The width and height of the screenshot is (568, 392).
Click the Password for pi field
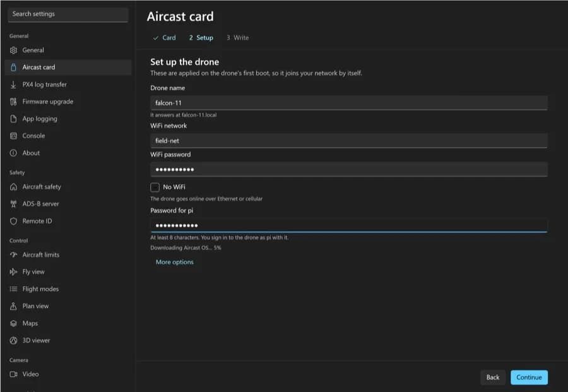coord(349,225)
